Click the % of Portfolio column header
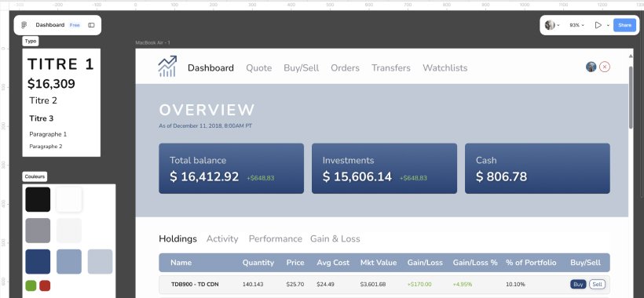The width and height of the screenshot is (644, 298). (531, 263)
